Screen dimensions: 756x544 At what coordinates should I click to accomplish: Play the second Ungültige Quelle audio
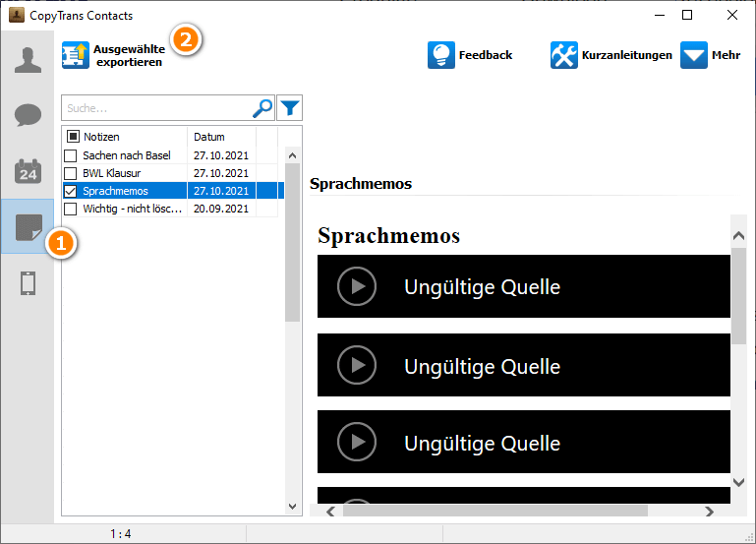pyautogui.click(x=357, y=365)
